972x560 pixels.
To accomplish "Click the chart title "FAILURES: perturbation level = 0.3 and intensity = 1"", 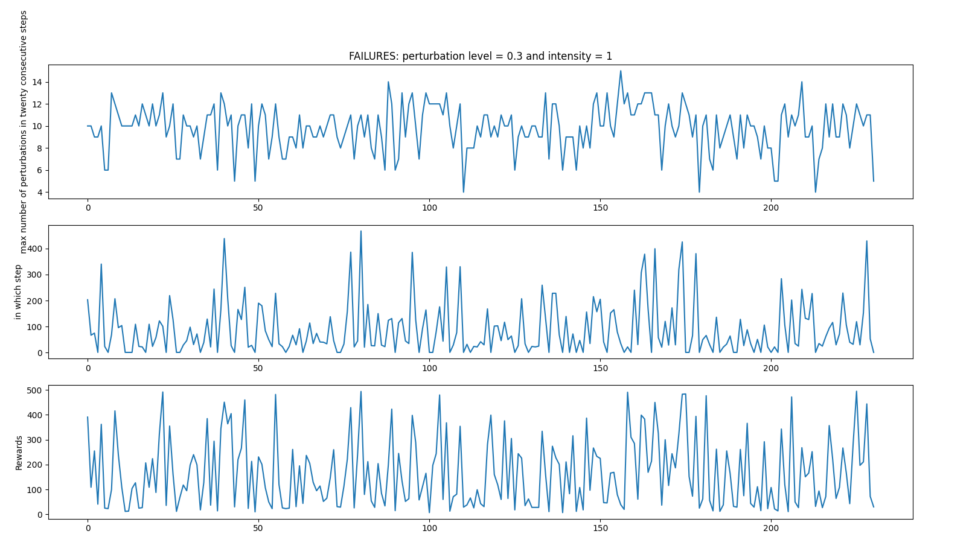I will [x=481, y=56].
